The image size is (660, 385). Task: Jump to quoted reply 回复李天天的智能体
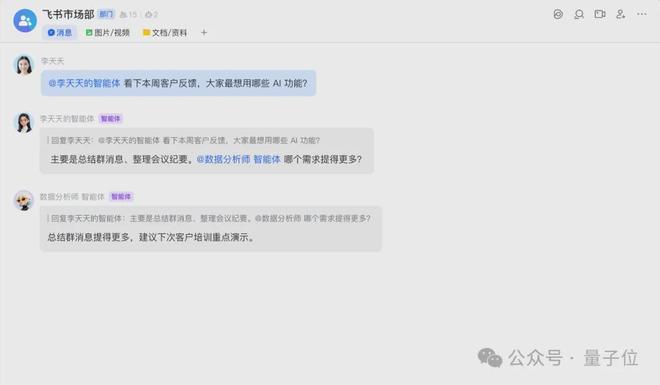(209, 218)
